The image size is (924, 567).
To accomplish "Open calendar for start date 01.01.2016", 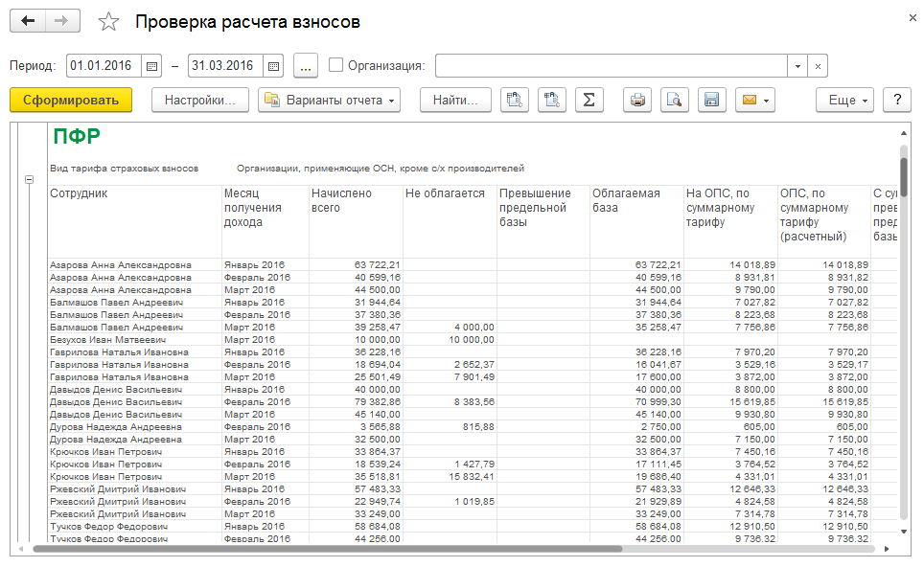I will 151,66.
